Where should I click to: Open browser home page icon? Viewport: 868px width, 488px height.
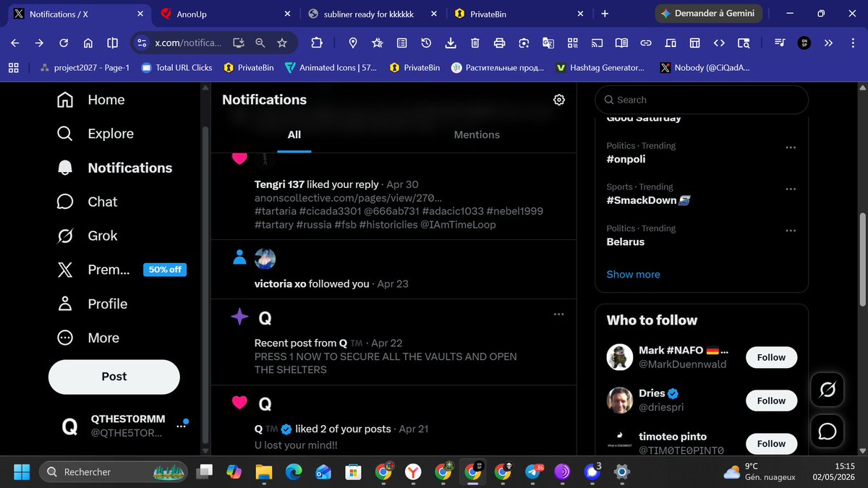coord(88,43)
